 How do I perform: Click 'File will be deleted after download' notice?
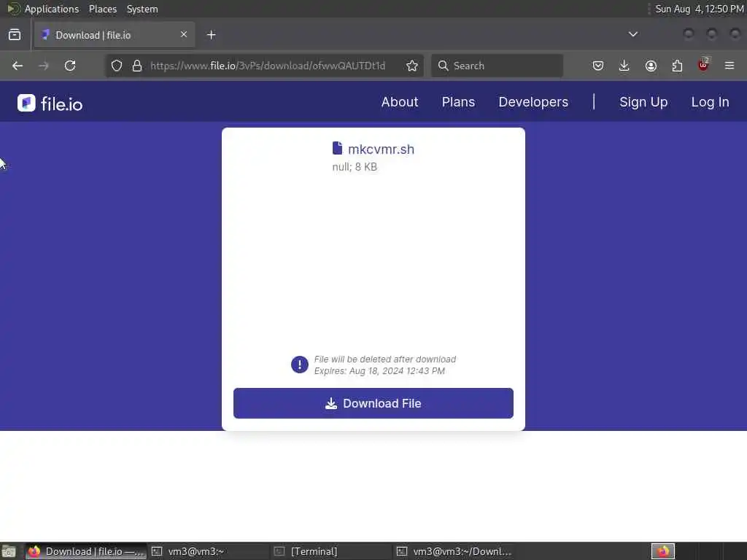pyautogui.click(x=385, y=359)
